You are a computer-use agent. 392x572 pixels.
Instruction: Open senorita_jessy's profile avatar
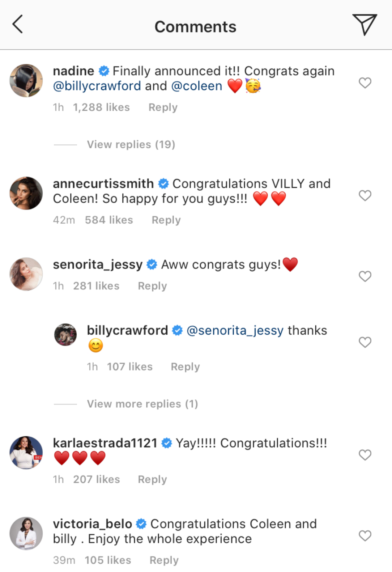[26, 274]
